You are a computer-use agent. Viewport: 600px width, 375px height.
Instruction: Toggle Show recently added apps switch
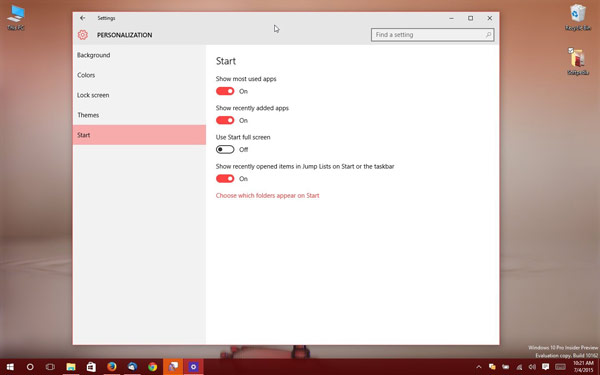point(225,120)
